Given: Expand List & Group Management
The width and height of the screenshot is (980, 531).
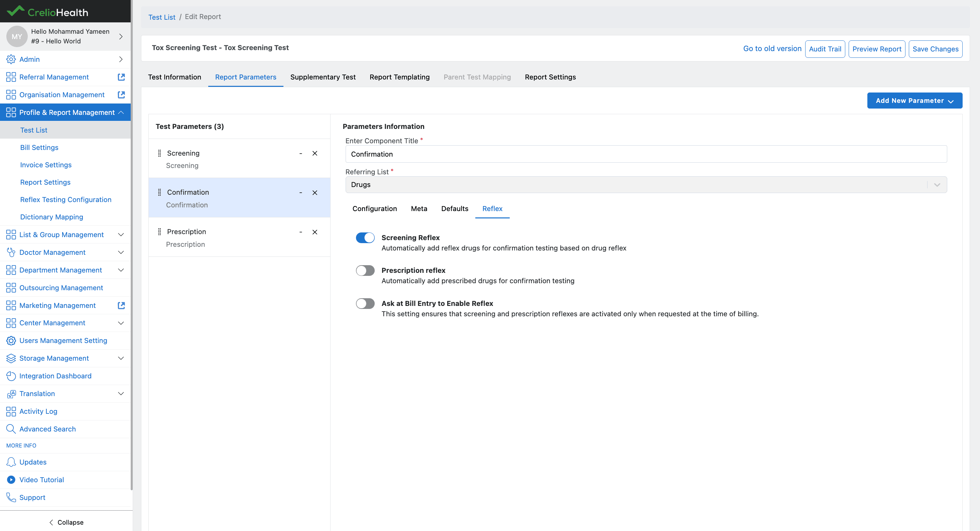Looking at the screenshot, I should click(121, 235).
